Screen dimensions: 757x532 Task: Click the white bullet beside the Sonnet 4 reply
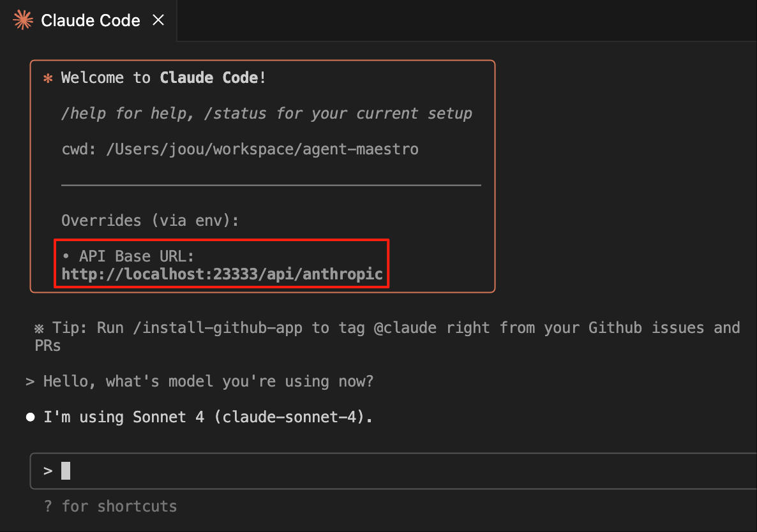point(31,417)
